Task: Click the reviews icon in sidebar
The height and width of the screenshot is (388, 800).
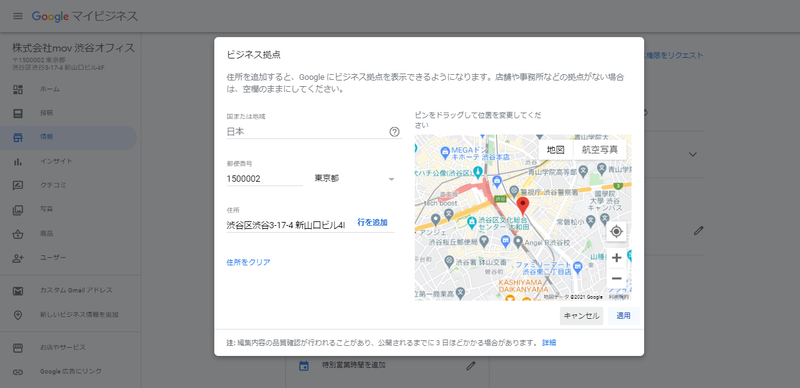Action: pos(18,185)
